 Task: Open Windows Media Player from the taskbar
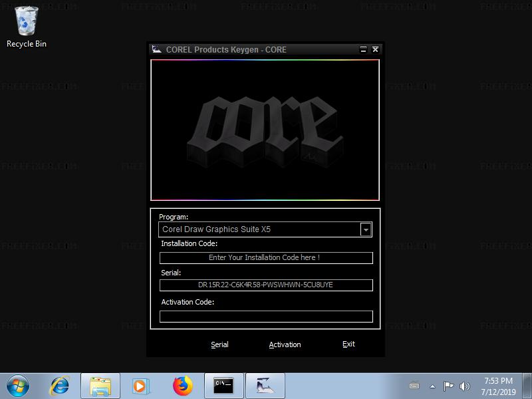tap(140, 386)
